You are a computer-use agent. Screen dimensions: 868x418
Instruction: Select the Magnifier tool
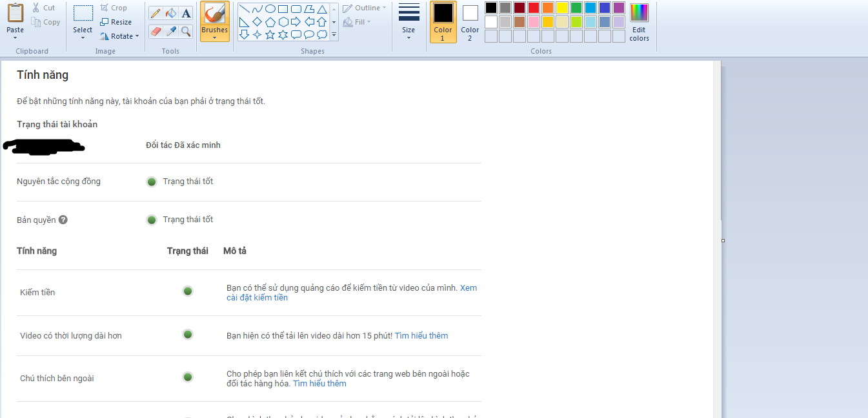(x=186, y=31)
